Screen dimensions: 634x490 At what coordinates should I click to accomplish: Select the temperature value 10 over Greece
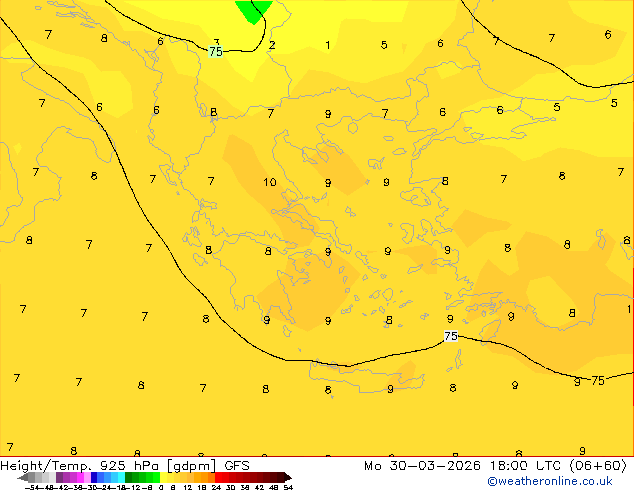pos(270,182)
